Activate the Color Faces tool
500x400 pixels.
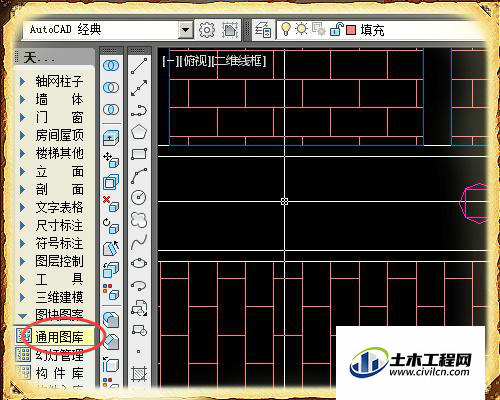111,292
